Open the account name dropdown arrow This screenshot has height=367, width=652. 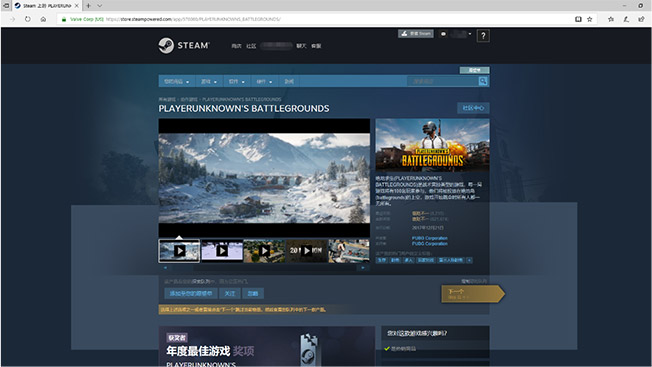click(x=470, y=34)
